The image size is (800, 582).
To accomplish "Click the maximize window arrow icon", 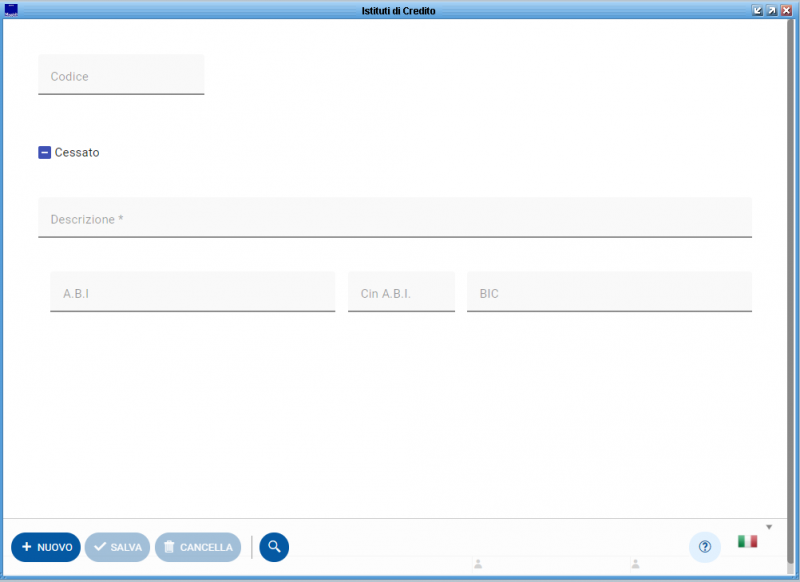I will point(772,10).
